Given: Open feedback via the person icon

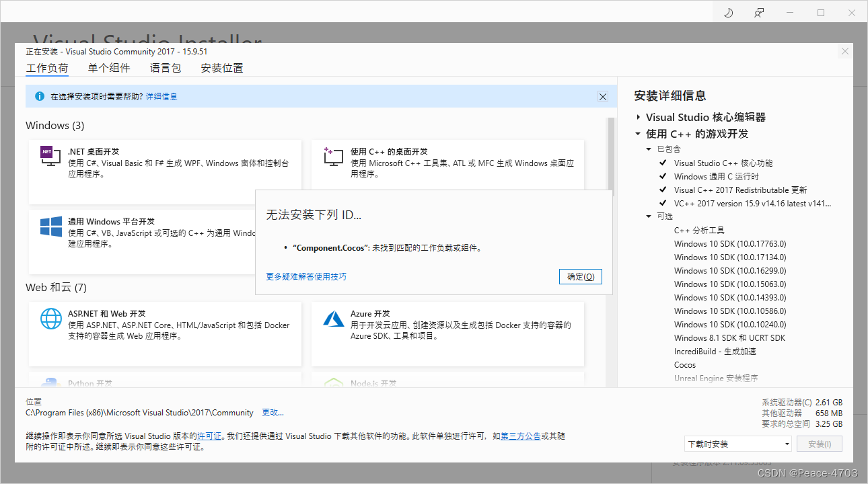Looking at the screenshot, I should (x=759, y=11).
